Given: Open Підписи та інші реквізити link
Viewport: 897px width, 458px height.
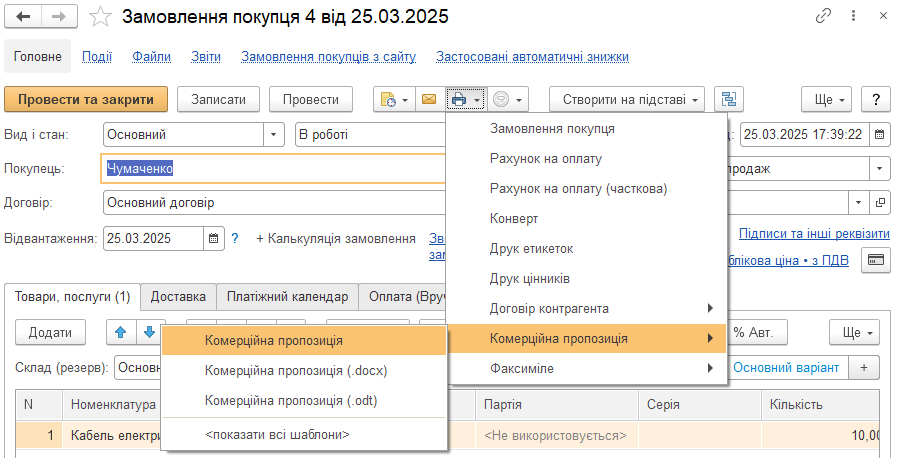Looking at the screenshot, I should [x=814, y=233].
